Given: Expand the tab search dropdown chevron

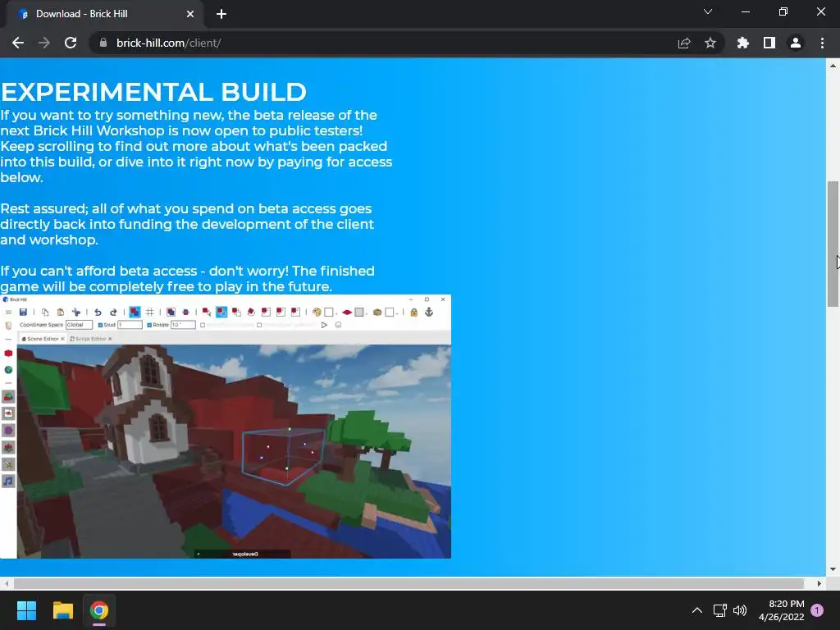Looking at the screenshot, I should point(708,11).
